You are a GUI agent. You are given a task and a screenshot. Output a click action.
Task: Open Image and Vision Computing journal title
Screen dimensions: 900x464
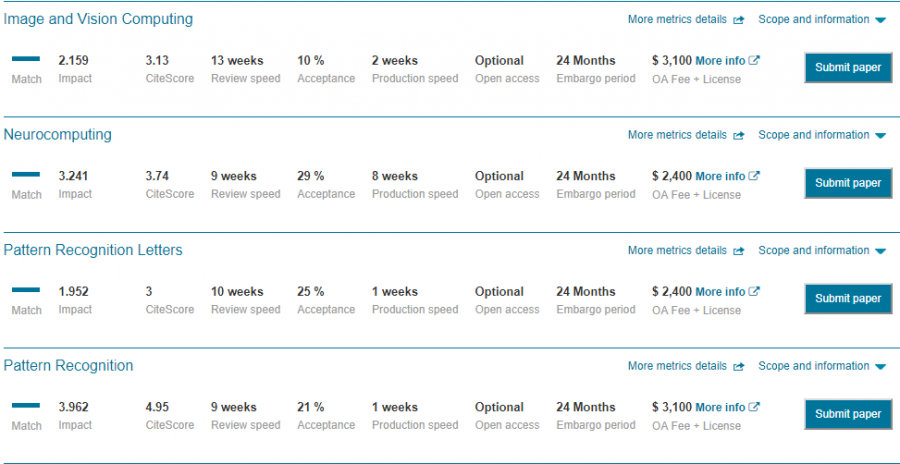98,19
